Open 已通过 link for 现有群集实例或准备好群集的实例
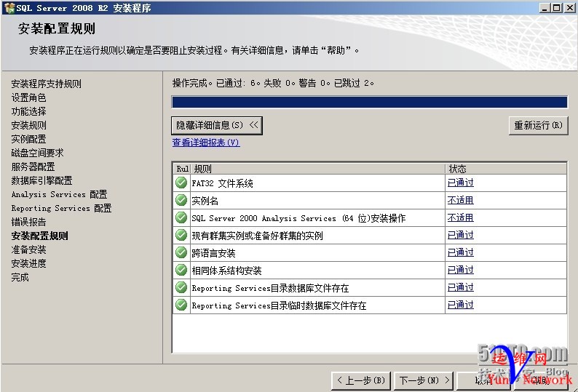 (x=460, y=235)
